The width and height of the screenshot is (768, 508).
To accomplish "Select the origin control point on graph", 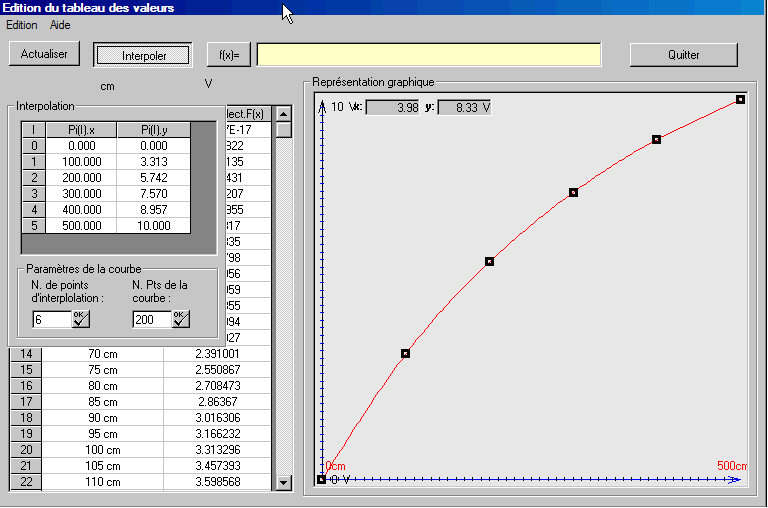I will point(321,479).
